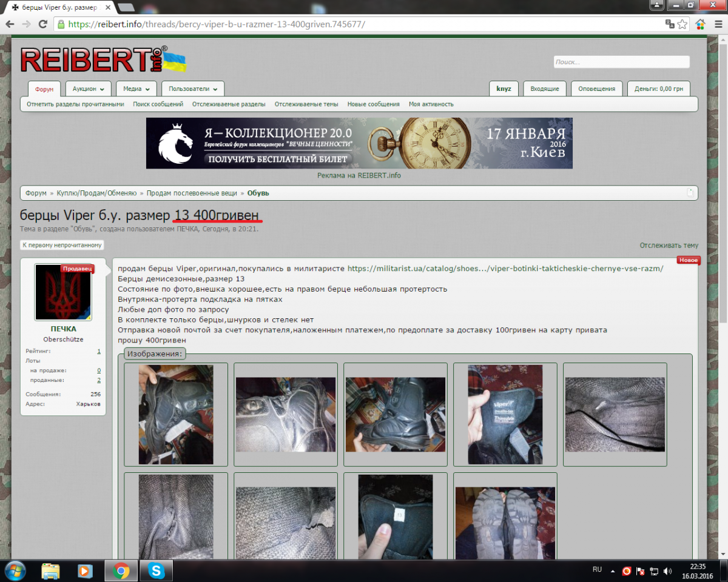Image resolution: width=728 pixels, height=582 pixels.
Task: Click the проданные lots count 2
Action: click(99, 380)
